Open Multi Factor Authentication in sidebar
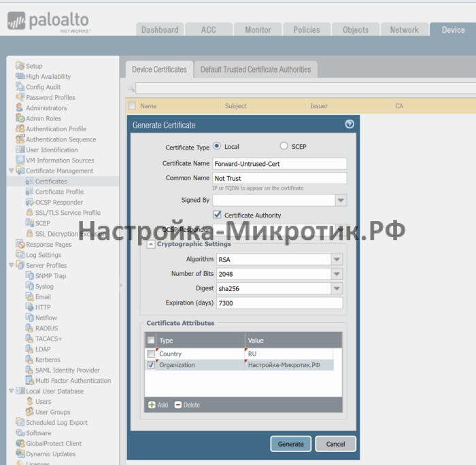This screenshot has width=476, height=465. click(73, 380)
